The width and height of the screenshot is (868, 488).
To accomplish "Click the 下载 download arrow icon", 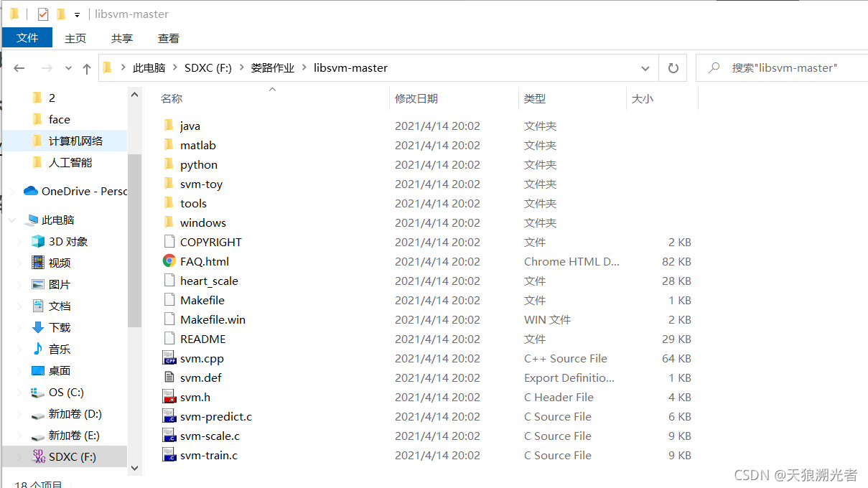I will (38, 327).
